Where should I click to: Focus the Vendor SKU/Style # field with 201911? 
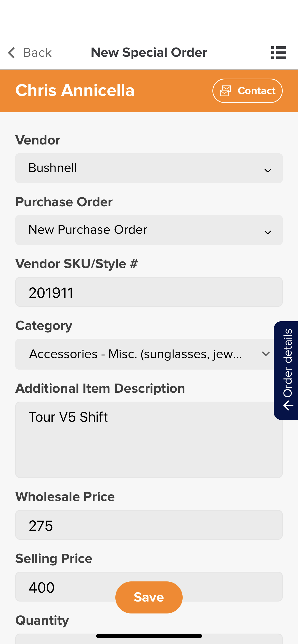[149, 292]
